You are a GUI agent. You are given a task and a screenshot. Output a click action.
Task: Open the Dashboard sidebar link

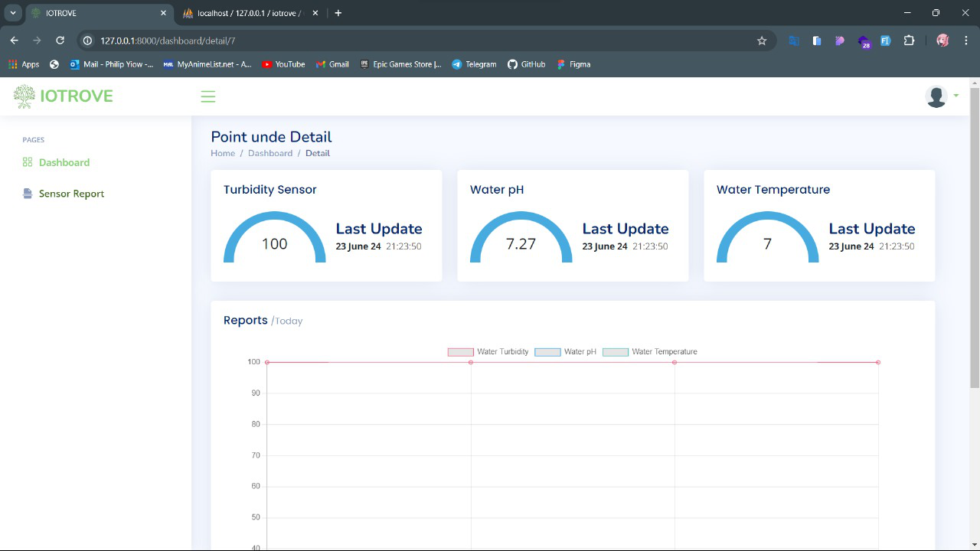click(64, 162)
